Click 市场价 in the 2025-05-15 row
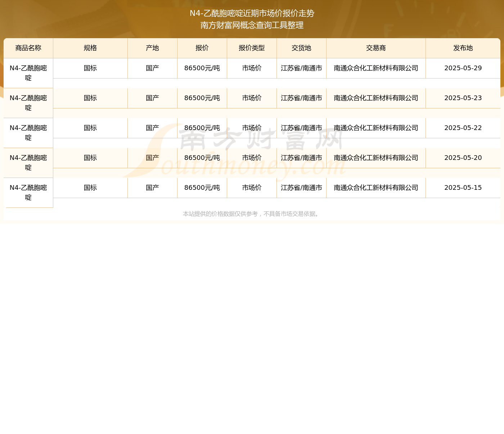This screenshot has width=504, height=434. tap(252, 188)
